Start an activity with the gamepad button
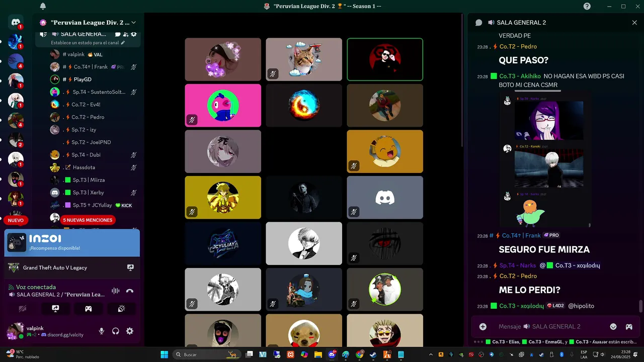The image size is (644, 362). pyautogui.click(x=88, y=309)
